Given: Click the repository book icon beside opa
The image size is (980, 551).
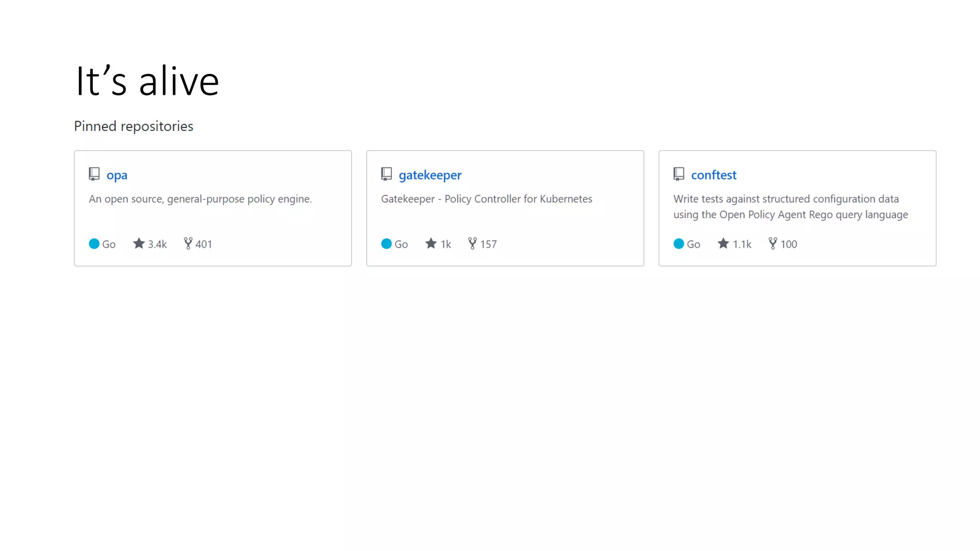Looking at the screenshot, I should (94, 174).
